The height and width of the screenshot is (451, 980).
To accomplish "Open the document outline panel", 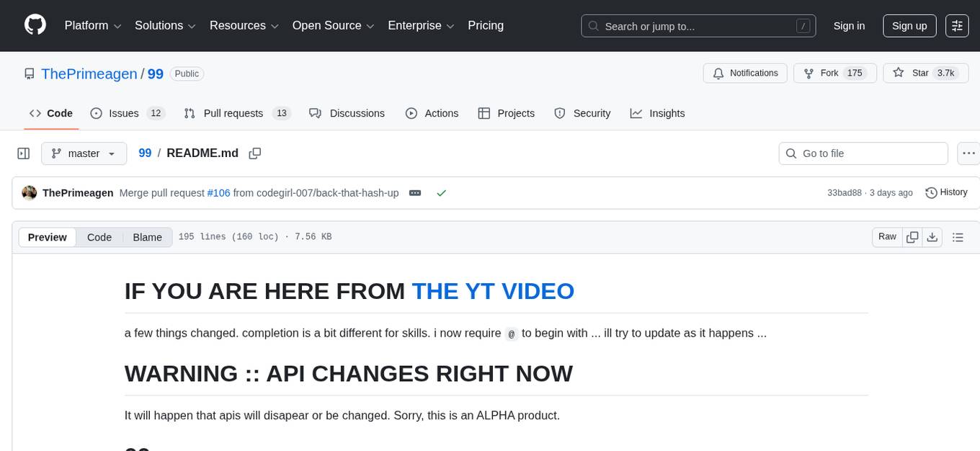I will (x=958, y=237).
